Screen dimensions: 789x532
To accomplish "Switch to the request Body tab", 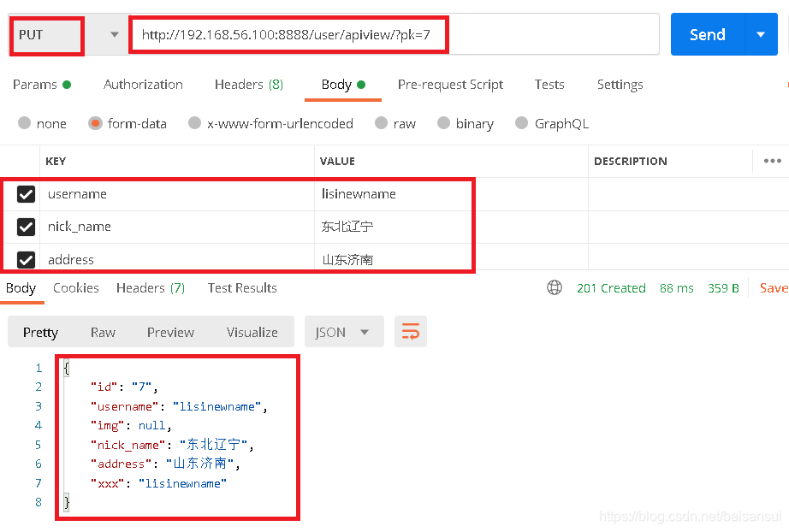I will coord(343,85).
